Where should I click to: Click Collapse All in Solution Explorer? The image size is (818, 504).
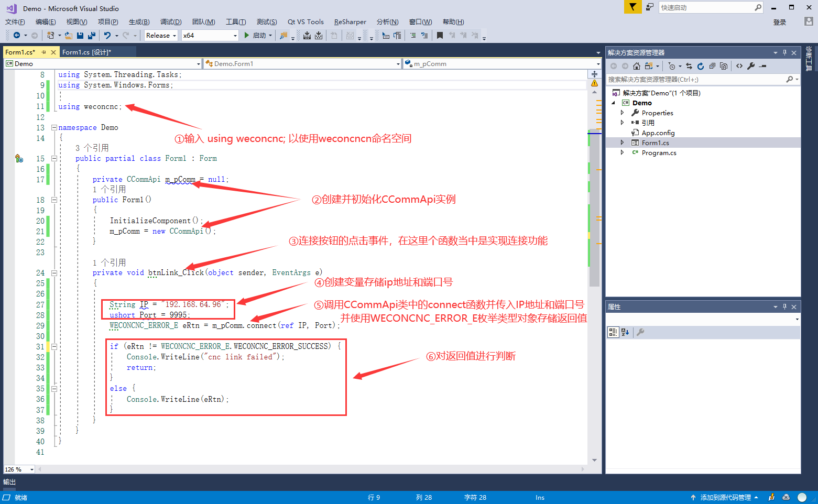pyautogui.click(x=712, y=66)
